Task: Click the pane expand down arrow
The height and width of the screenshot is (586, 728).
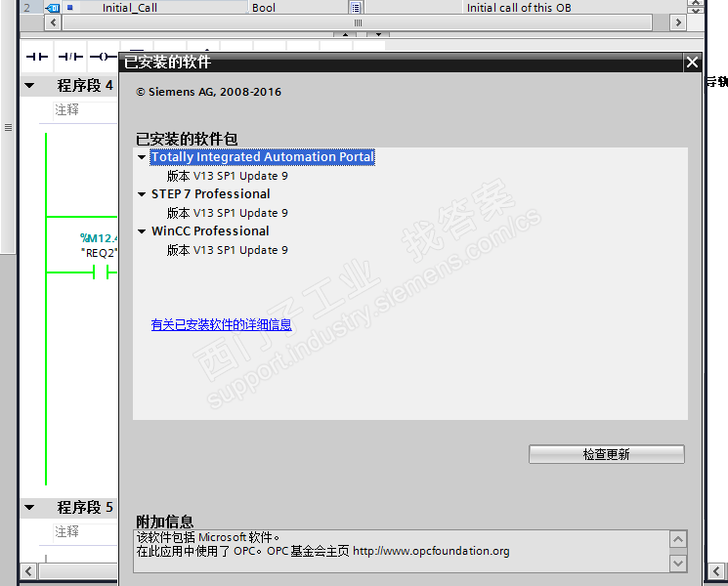Action: click(x=378, y=34)
